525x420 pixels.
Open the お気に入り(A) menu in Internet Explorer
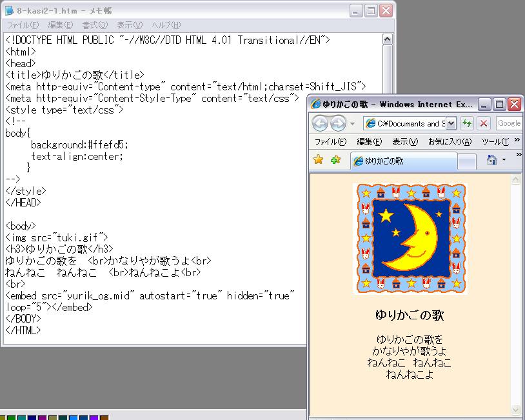(x=450, y=142)
